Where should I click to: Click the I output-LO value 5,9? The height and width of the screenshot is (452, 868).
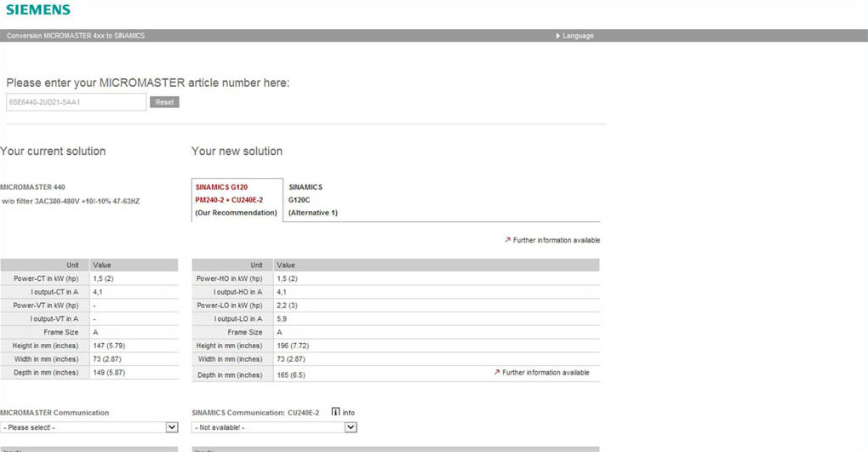point(282,319)
